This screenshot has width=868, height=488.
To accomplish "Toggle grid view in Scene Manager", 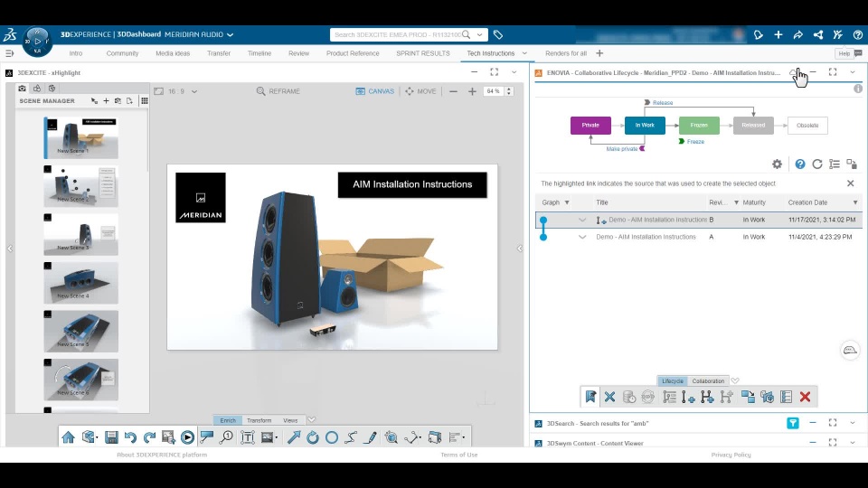I will 145,100.
